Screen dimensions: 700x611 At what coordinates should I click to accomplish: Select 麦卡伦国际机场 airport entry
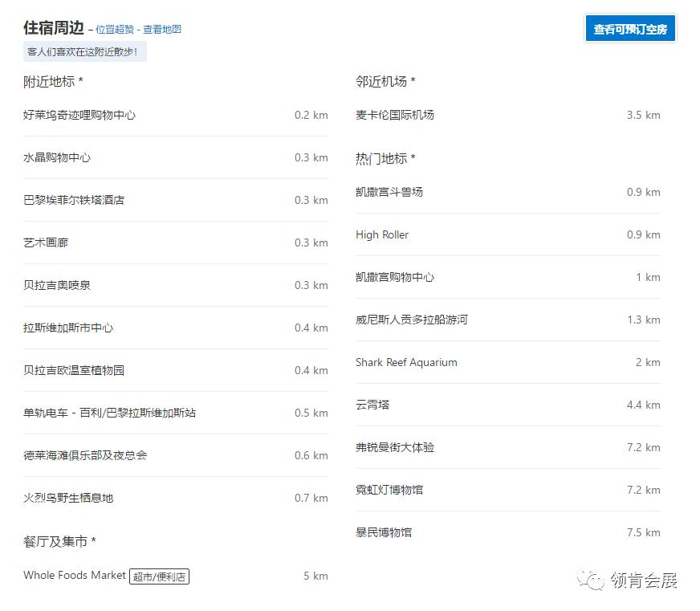click(x=395, y=115)
